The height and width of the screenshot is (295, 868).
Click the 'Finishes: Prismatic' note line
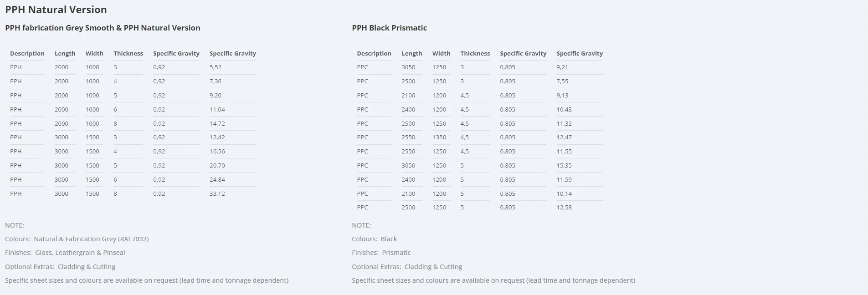coord(381,253)
